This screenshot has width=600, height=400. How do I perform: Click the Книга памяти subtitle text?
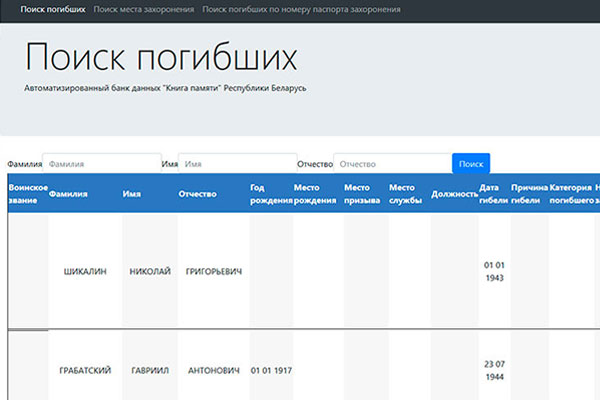point(165,88)
